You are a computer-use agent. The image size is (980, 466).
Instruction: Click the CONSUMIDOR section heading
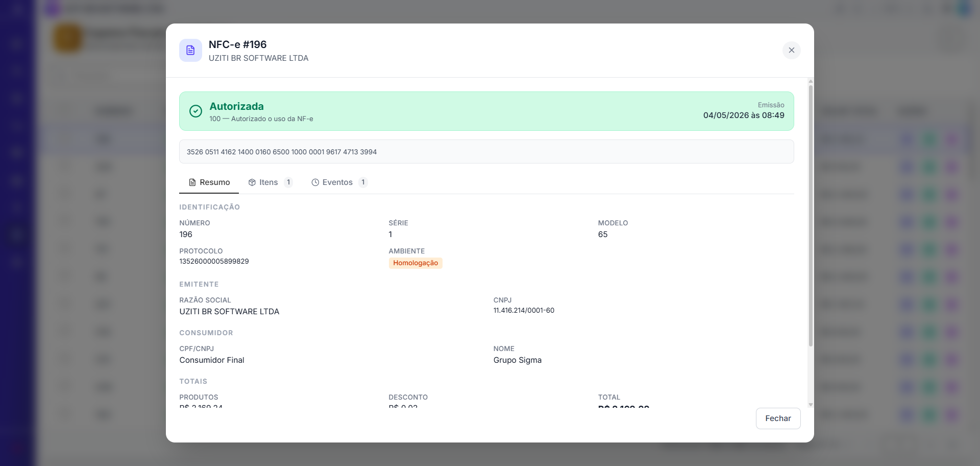[x=206, y=333]
